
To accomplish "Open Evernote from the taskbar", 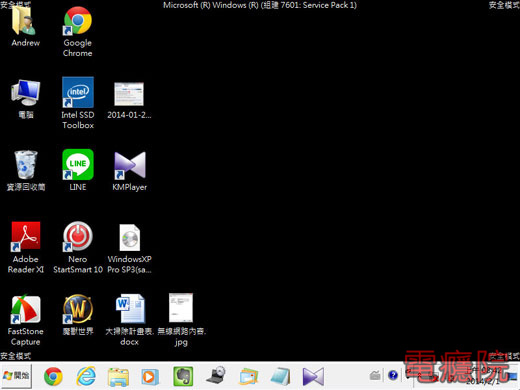I will pyautogui.click(x=183, y=377).
